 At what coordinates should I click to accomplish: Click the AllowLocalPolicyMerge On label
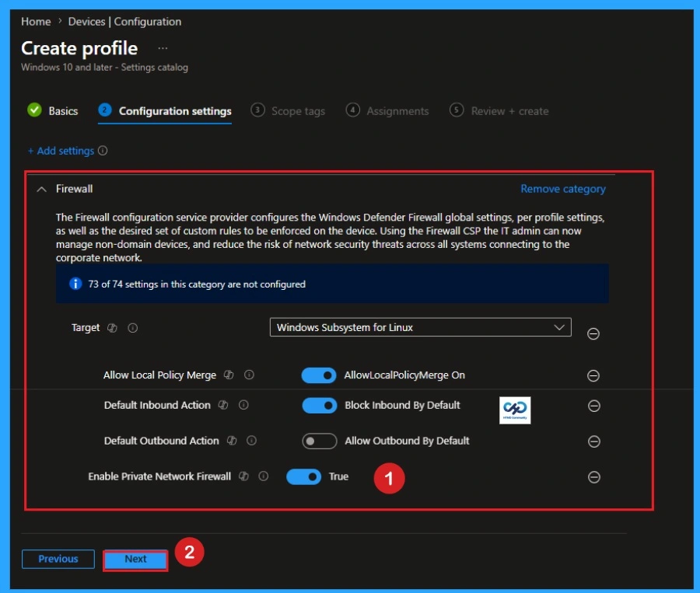[x=404, y=375]
